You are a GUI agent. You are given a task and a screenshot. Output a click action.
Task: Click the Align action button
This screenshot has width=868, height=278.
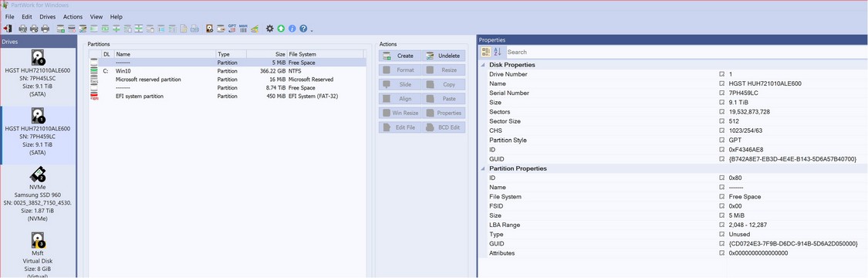[x=400, y=99]
